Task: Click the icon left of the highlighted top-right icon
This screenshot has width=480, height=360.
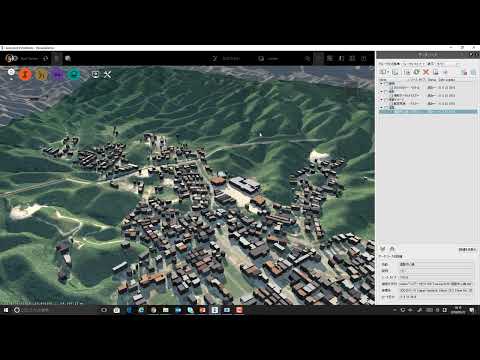Action: [307, 59]
